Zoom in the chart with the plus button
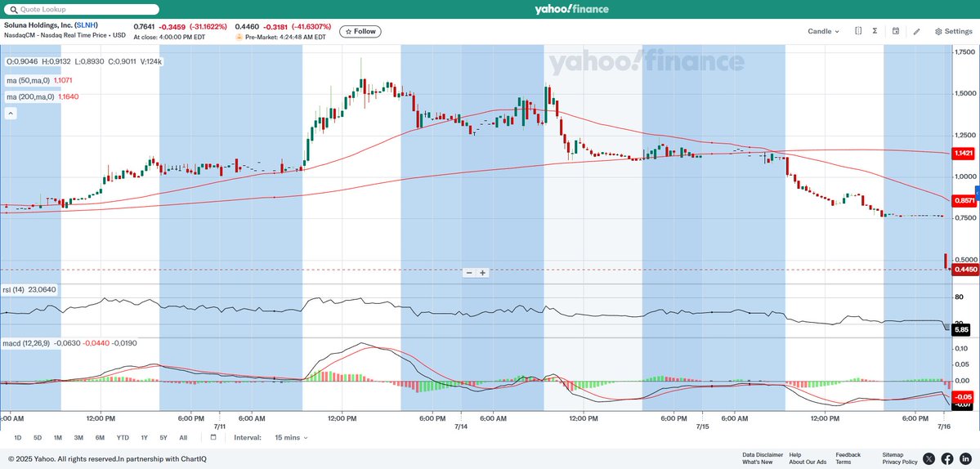980x469 pixels. pos(482,273)
